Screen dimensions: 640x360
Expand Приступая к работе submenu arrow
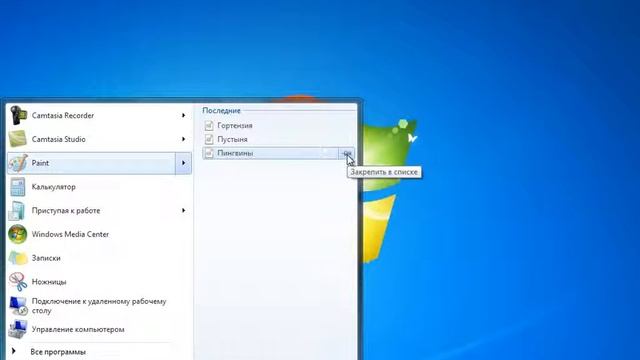point(183,211)
